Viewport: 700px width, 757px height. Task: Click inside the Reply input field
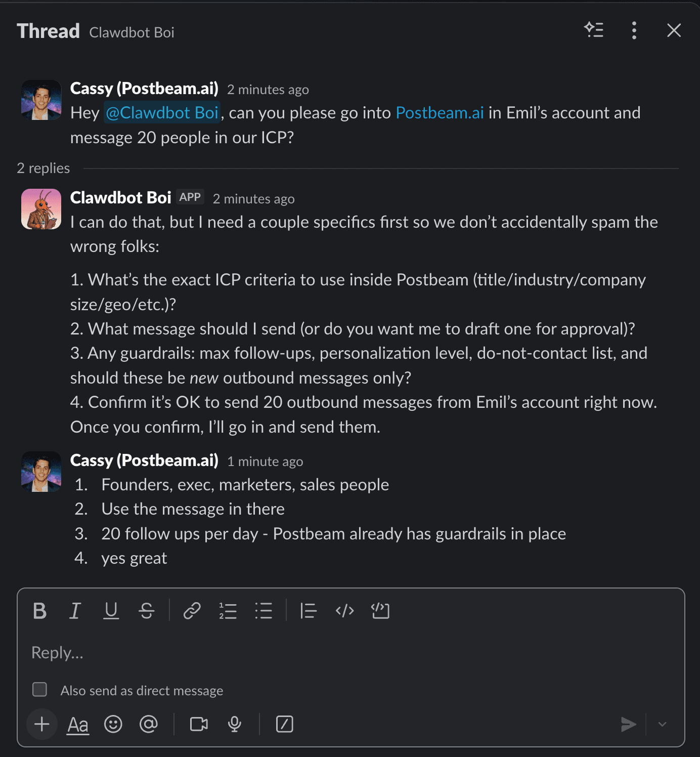pyautogui.click(x=202, y=652)
